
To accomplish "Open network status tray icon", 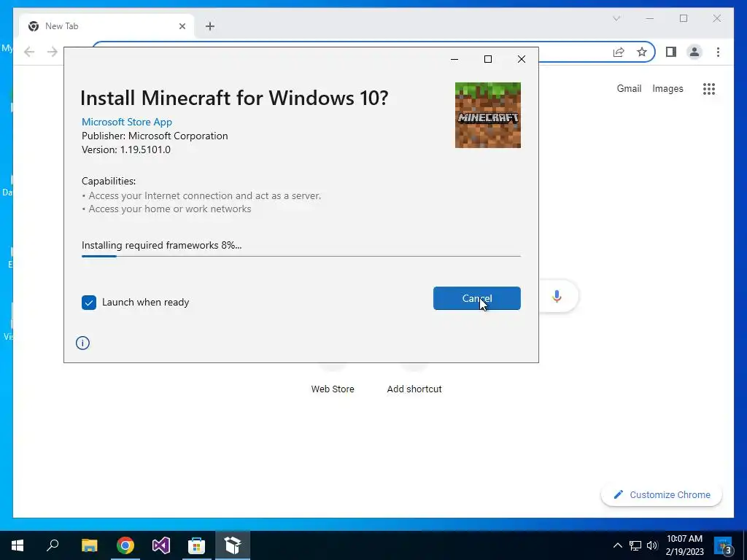I will [635, 545].
